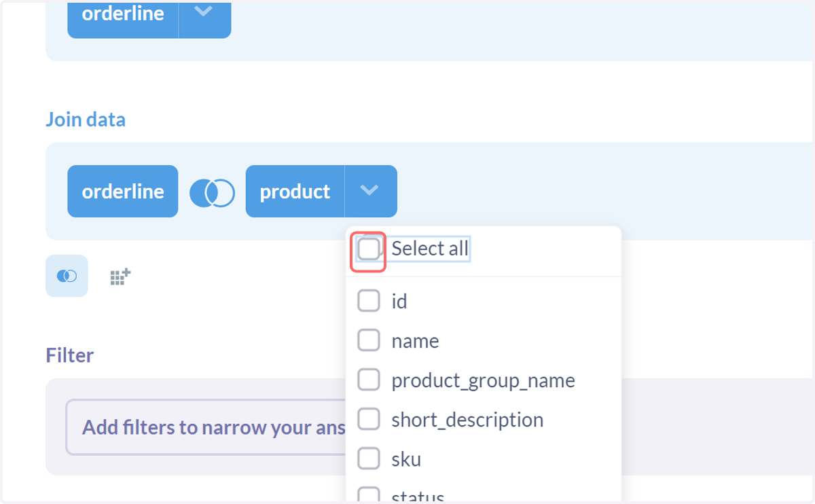815x504 pixels.
Task: Click the id label in column list
Action: point(399,301)
